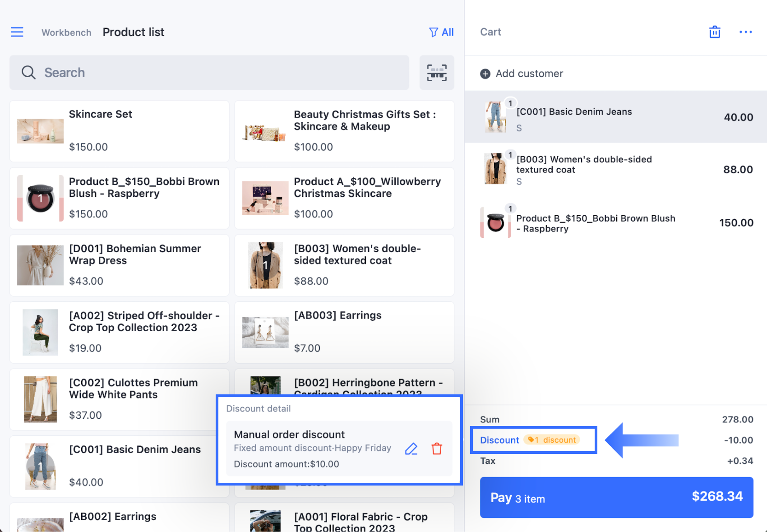Click the [AB003] Earrings thumbnail image
This screenshot has height=532, width=767.
[x=265, y=333]
